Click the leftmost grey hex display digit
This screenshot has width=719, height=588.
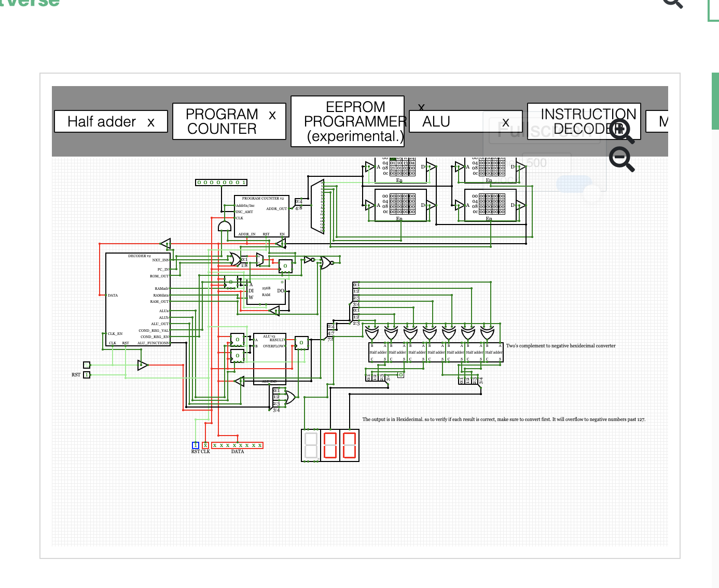point(311,445)
